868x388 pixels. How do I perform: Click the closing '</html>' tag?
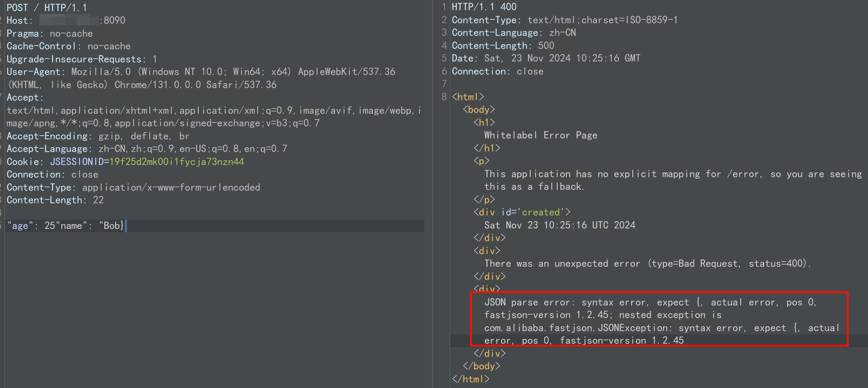pyautogui.click(x=471, y=379)
